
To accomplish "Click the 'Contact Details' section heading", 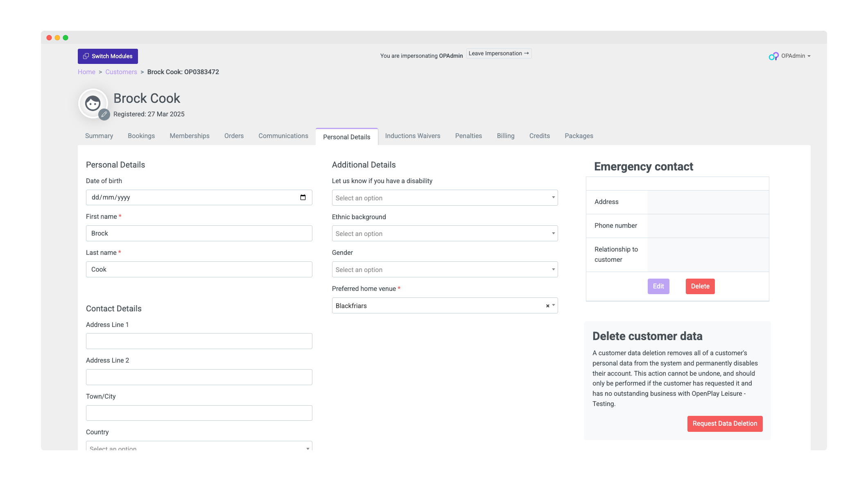I will (114, 309).
